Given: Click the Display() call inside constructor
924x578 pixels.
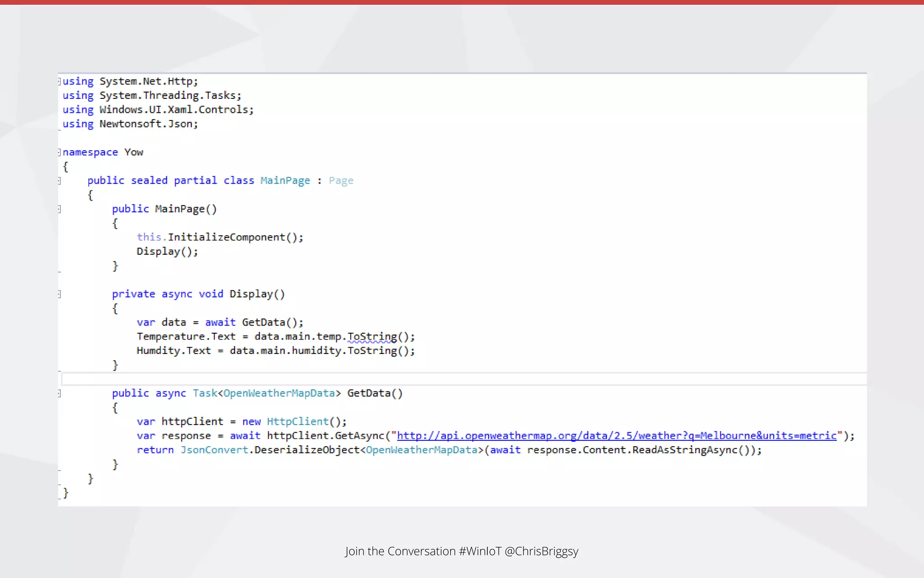Looking at the screenshot, I should pos(158,252).
